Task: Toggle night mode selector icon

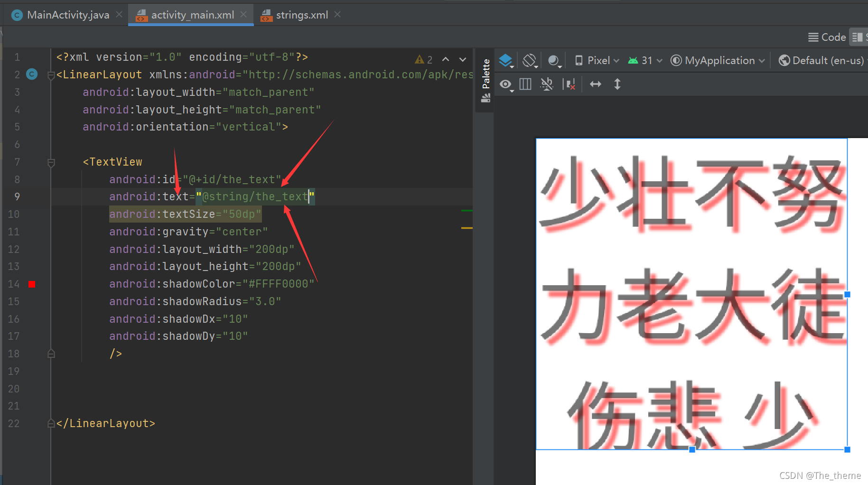Action: [x=554, y=61]
